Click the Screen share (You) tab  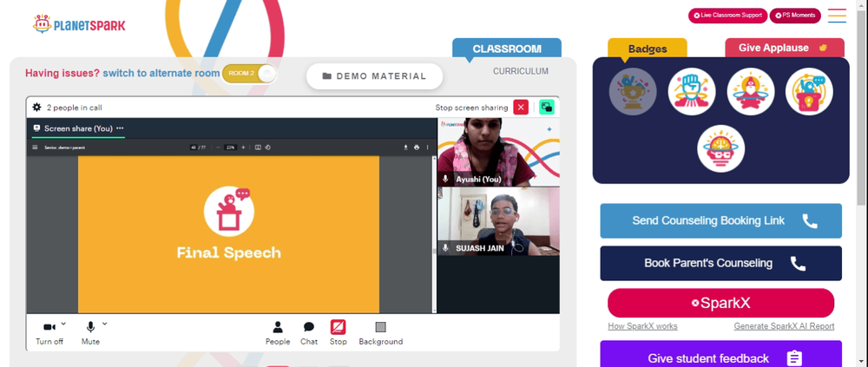pyautogui.click(x=78, y=128)
